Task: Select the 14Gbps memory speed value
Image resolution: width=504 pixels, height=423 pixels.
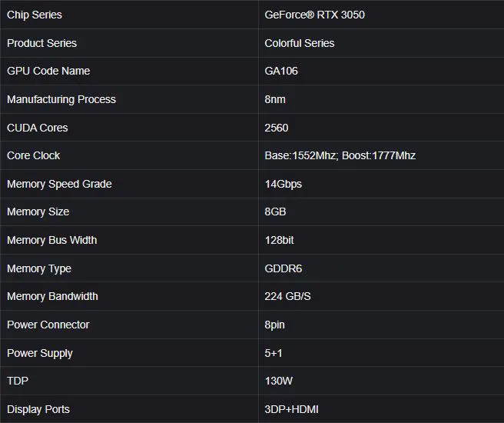Action: 283,184
